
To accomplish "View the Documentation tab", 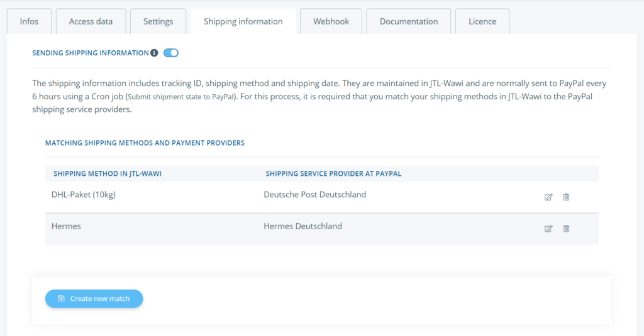I will pos(409,21).
